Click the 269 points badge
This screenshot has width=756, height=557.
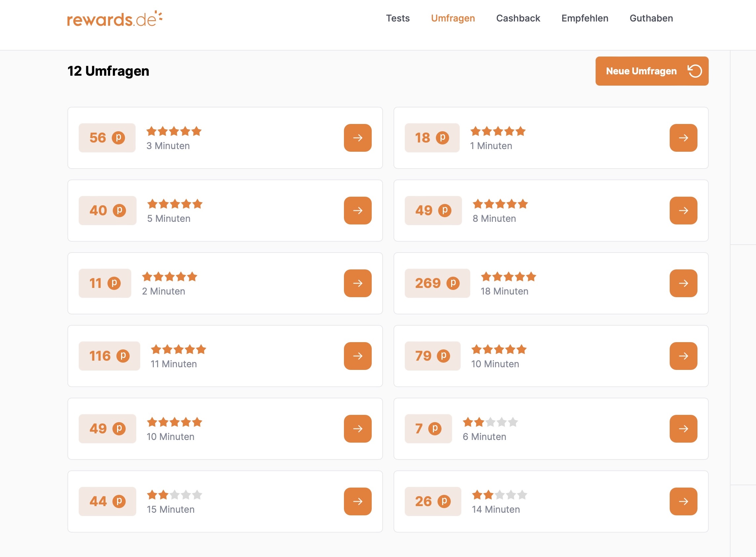coord(437,283)
